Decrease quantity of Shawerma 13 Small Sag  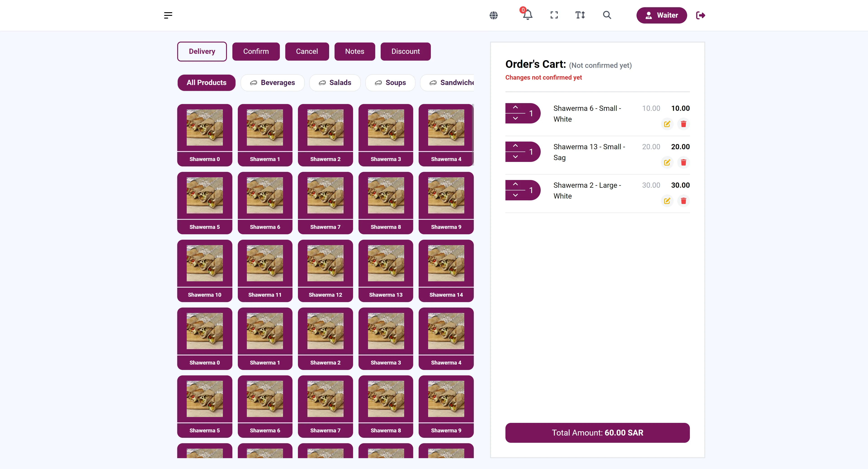pos(515,157)
